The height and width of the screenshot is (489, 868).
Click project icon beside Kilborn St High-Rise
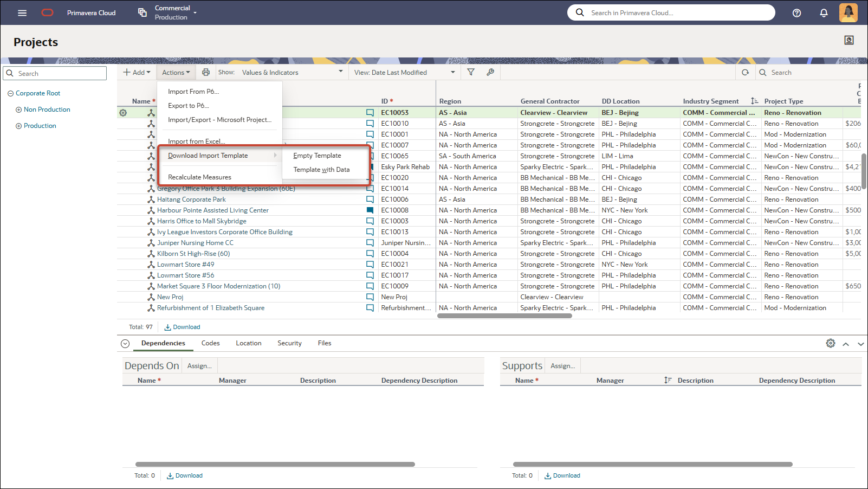click(x=151, y=254)
